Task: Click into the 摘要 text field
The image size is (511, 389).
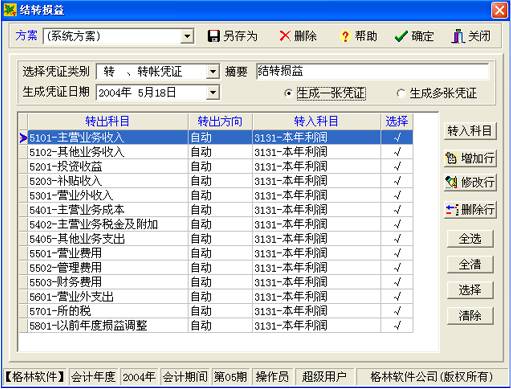Action: coord(372,71)
